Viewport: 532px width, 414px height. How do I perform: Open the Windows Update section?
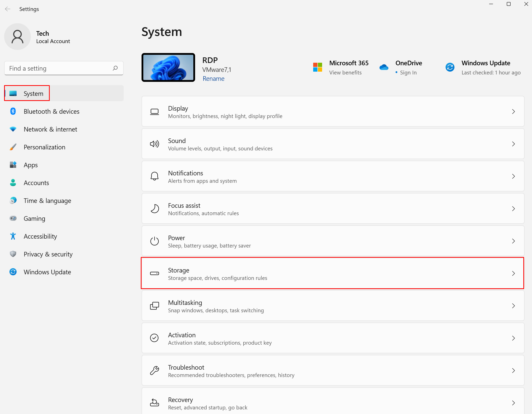coord(47,272)
